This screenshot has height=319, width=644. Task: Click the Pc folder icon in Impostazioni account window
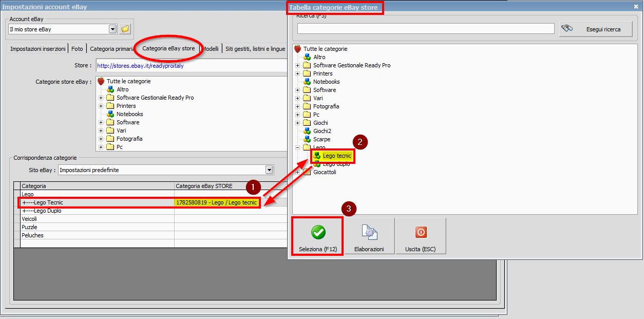pyautogui.click(x=110, y=147)
